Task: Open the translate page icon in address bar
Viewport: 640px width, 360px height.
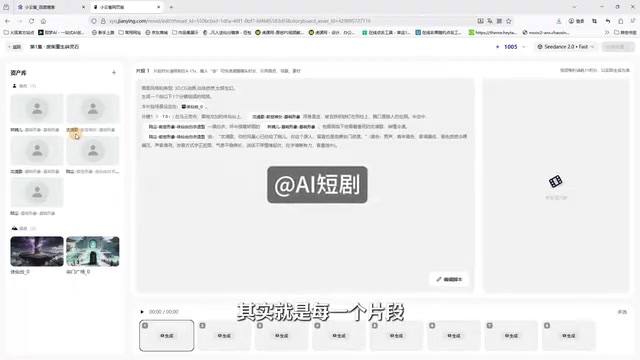Action: [490, 21]
